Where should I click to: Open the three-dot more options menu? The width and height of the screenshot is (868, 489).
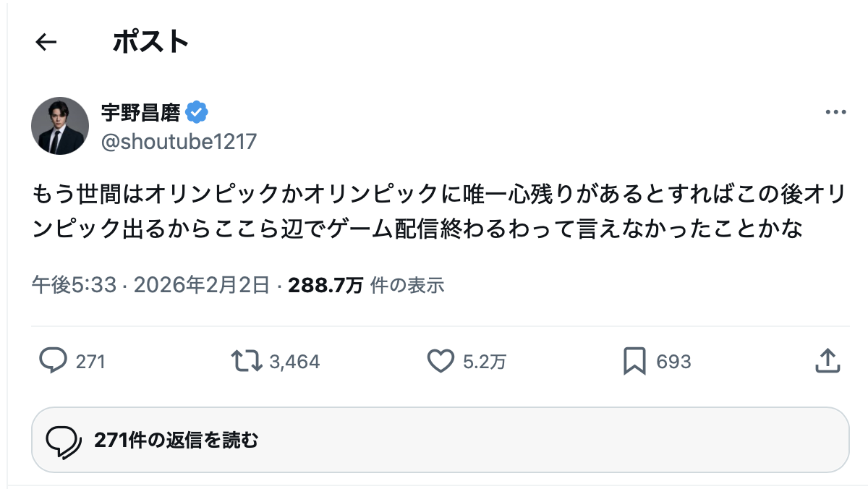(x=835, y=113)
